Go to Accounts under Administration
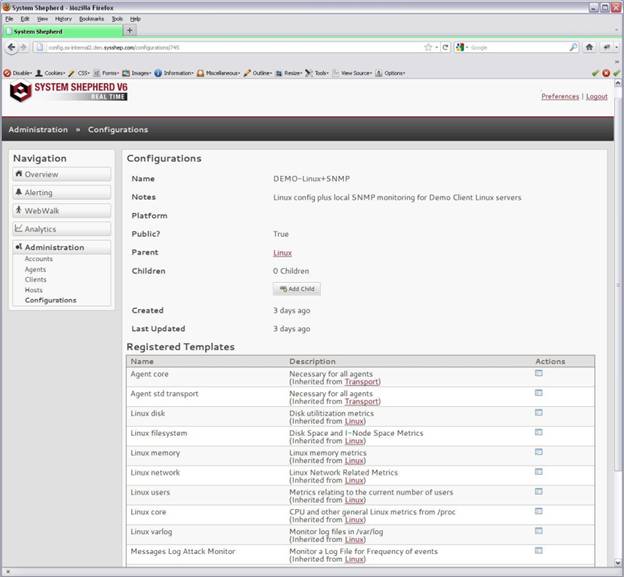This screenshot has width=624, height=577. click(39, 259)
